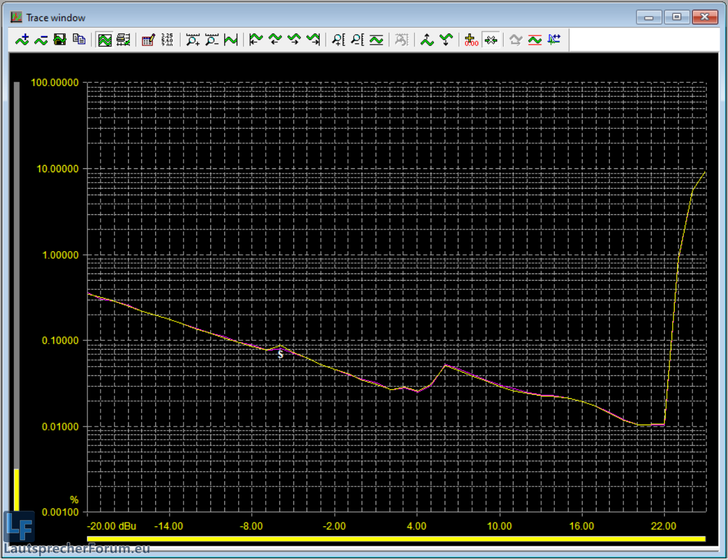Click the yellow horizontal range bar below graph
Screen dimensions: 728x560
pyautogui.click(x=396, y=539)
